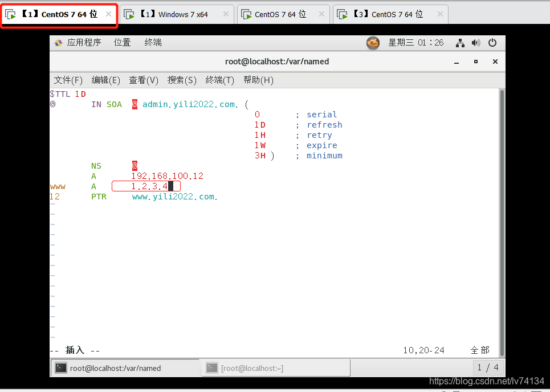Image resolution: width=550 pixels, height=392 pixels.
Task: Open the 编辑(E) menu
Action: tap(105, 80)
